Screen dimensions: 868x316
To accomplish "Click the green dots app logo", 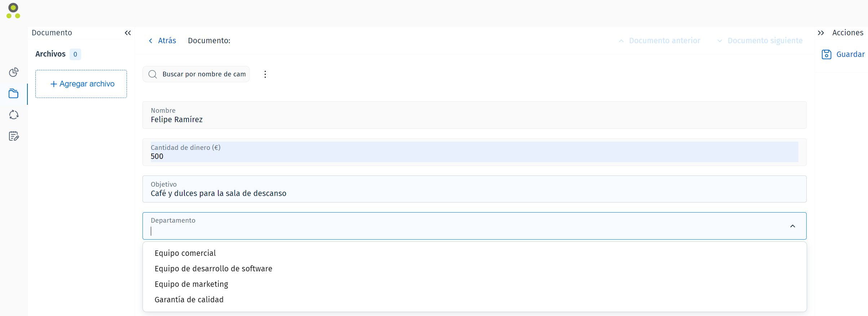I will (x=13, y=11).
